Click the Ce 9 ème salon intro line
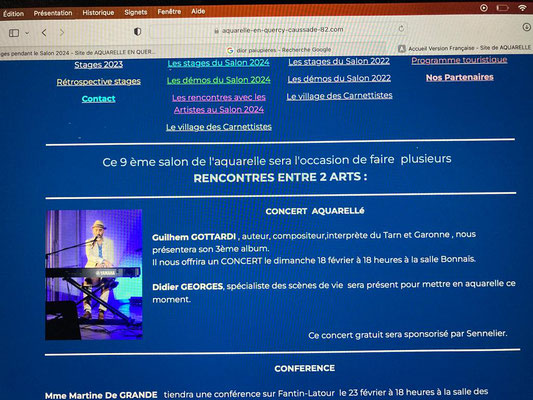The height and width of the screenshot is (400, 533). tap(277, 161)
